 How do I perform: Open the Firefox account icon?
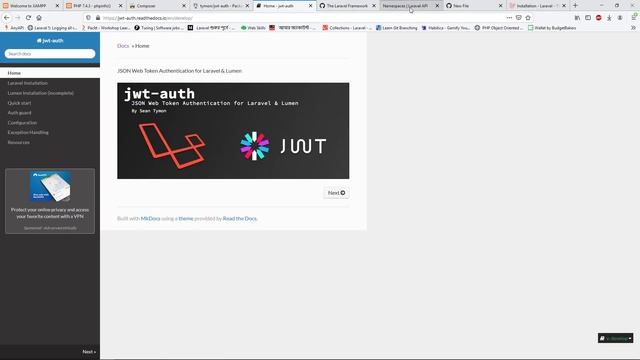click(x=620, y=18)
